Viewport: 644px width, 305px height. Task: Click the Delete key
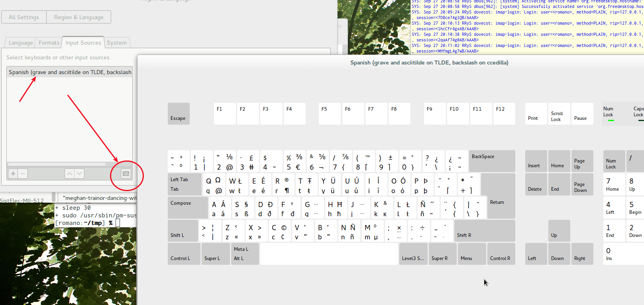536,184
